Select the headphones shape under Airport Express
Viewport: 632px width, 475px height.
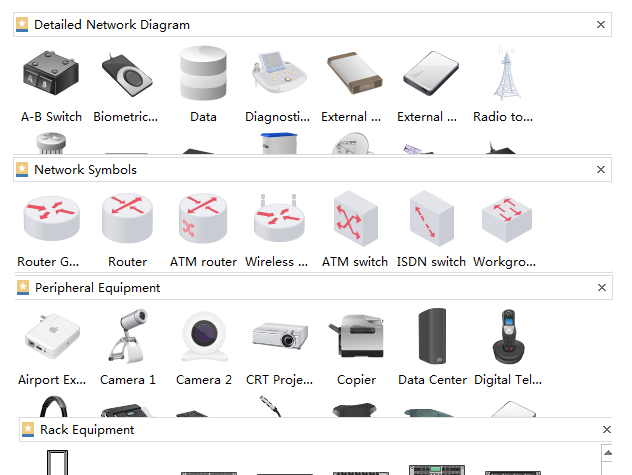pos(53,406)
